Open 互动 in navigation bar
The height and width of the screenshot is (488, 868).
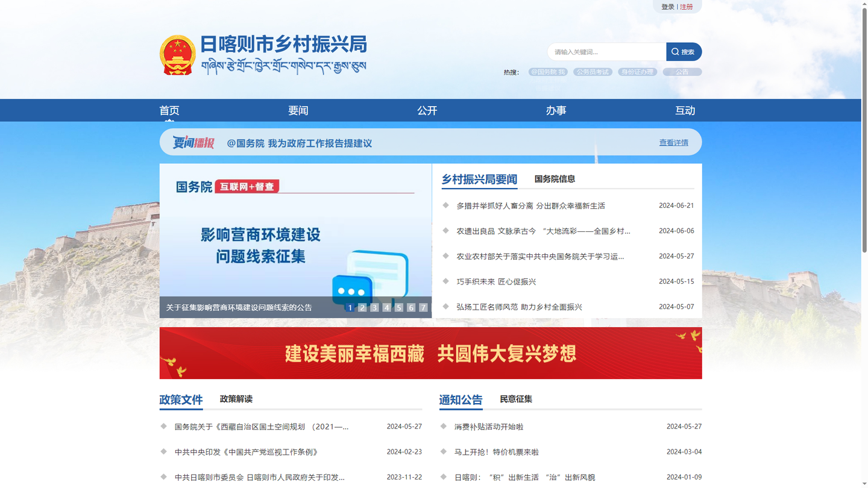tap(685, 110)
